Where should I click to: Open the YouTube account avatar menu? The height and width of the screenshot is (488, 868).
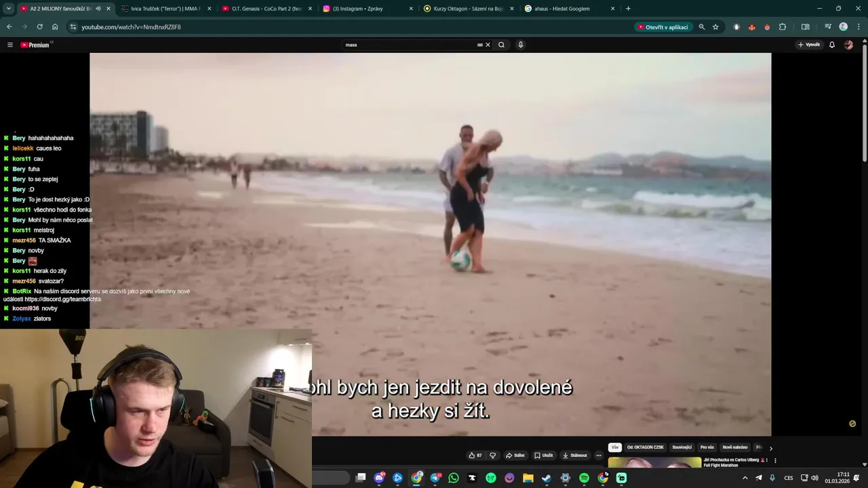pyautogui.click(x=849, y=45)
